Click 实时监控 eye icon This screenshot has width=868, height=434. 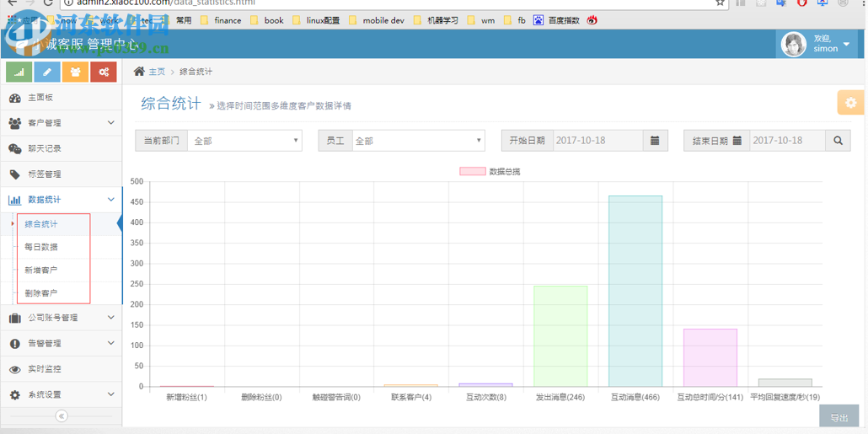(x=15, y=369)
